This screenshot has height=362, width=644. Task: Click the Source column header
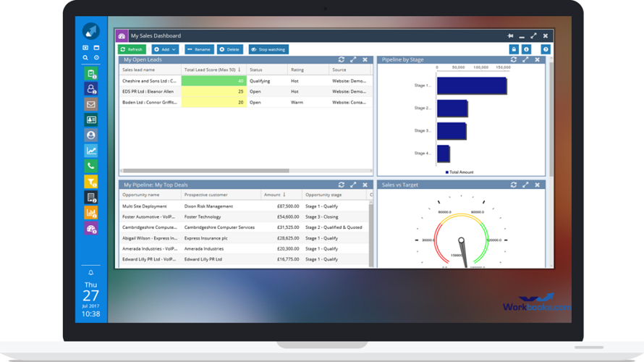(350, 70)
